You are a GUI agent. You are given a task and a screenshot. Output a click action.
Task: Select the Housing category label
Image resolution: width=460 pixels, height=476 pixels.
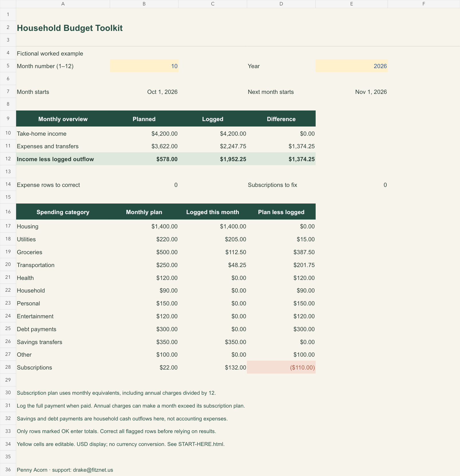click(27, 226)
